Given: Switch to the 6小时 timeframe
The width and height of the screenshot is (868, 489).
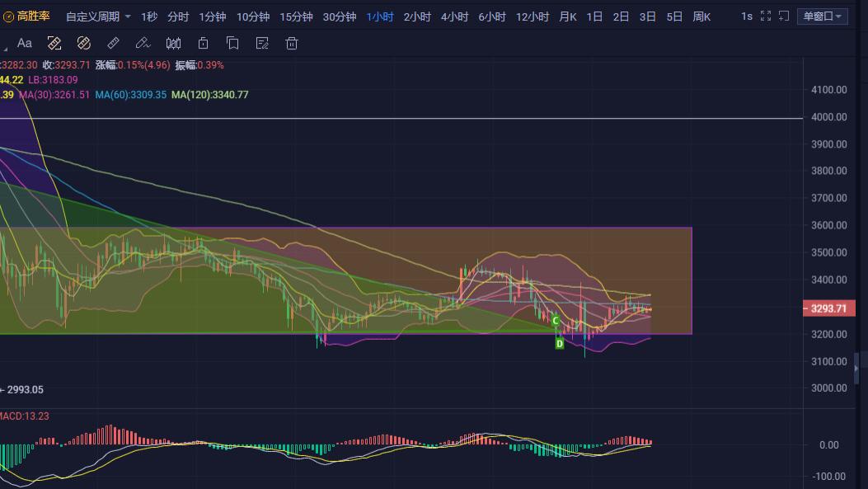Looking at the screenshot, I should [492, 16].
